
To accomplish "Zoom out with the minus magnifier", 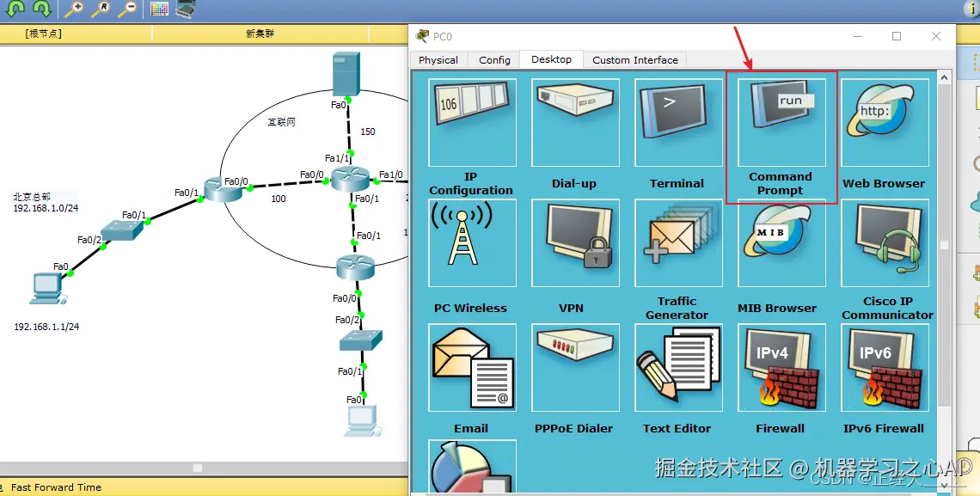I will (x=127, y=9).
